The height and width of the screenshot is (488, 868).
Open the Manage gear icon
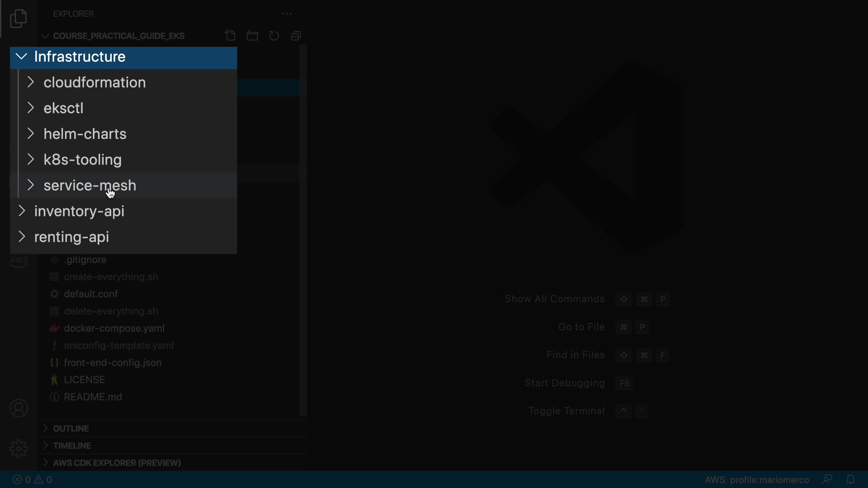click(19, 449)
